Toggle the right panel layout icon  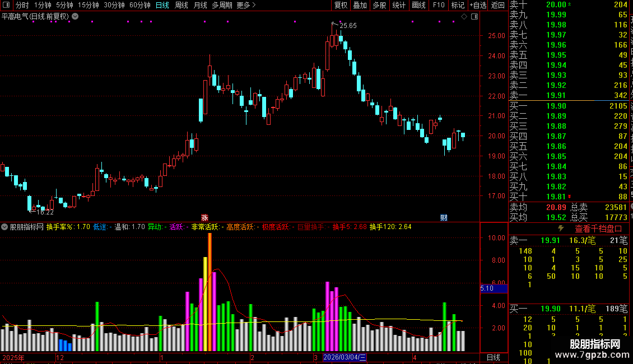474,17
